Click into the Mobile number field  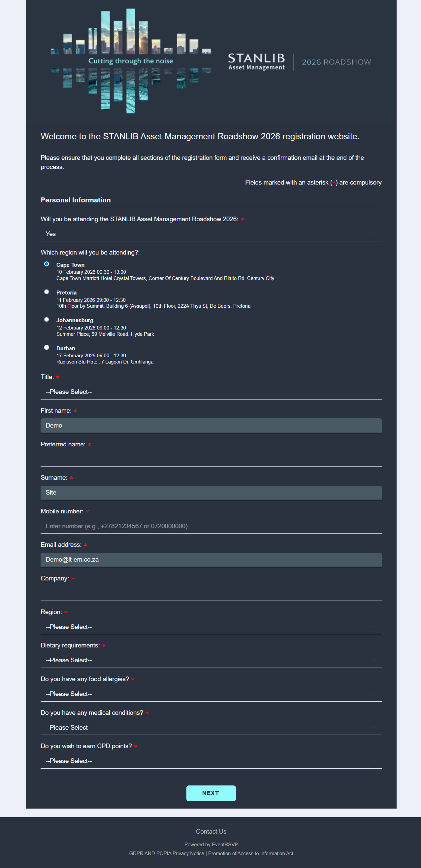(211, 526)
